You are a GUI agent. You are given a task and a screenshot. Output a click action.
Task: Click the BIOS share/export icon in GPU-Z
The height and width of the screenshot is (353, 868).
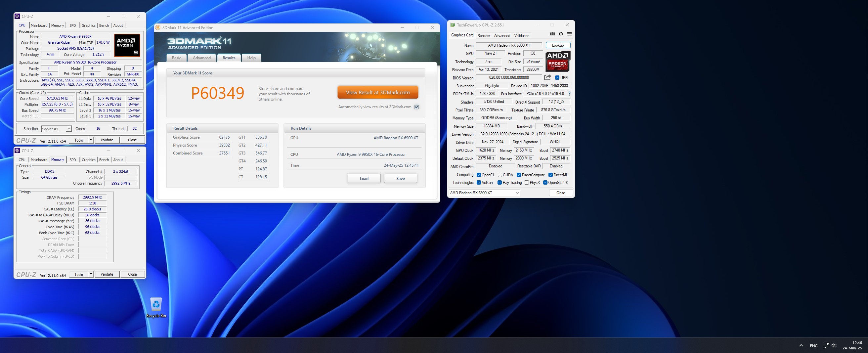[547, 77]
